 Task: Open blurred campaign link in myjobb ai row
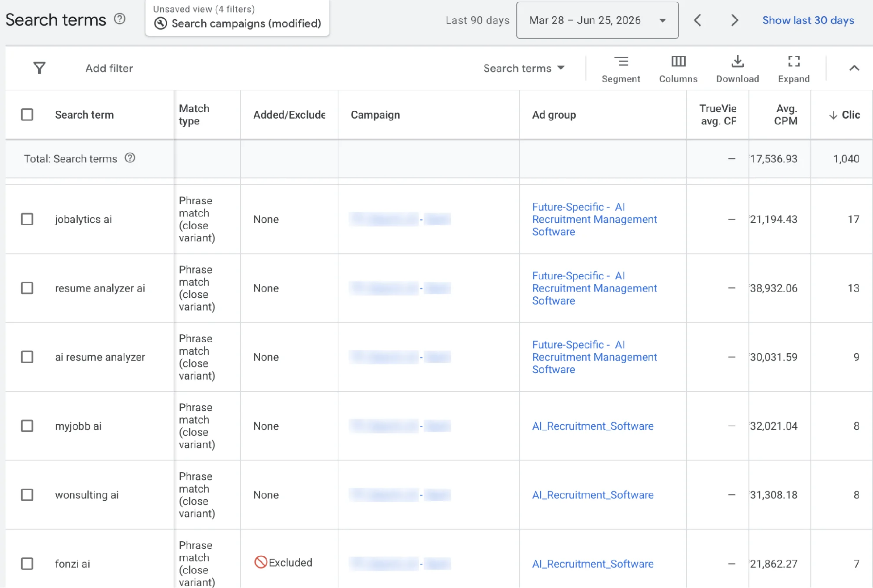click(400, 426)
